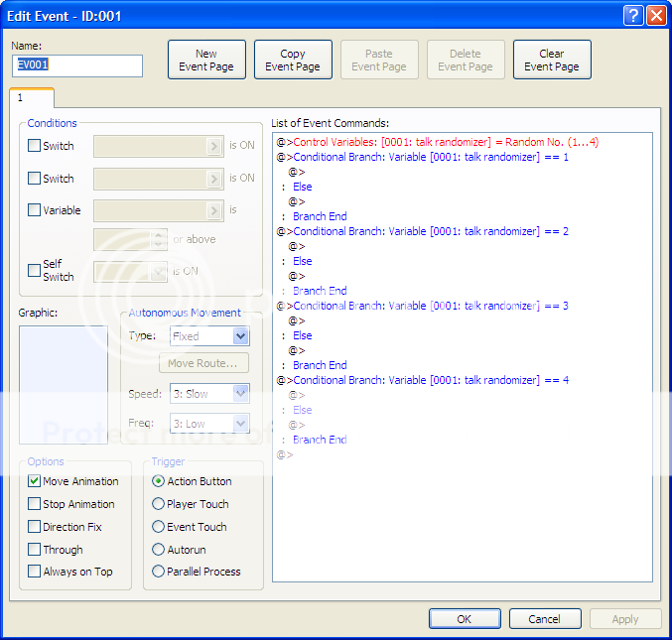Choose the Parallel Process trigger
The width and height of the screenshot is (672, 640).
click(x=159, y=572)
